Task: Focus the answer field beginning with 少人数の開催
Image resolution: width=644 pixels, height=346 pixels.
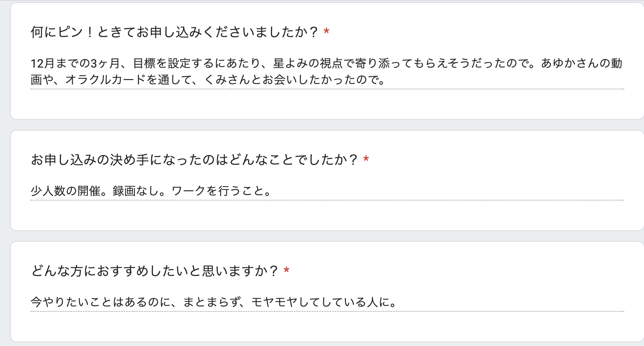Action: (327, 192)
